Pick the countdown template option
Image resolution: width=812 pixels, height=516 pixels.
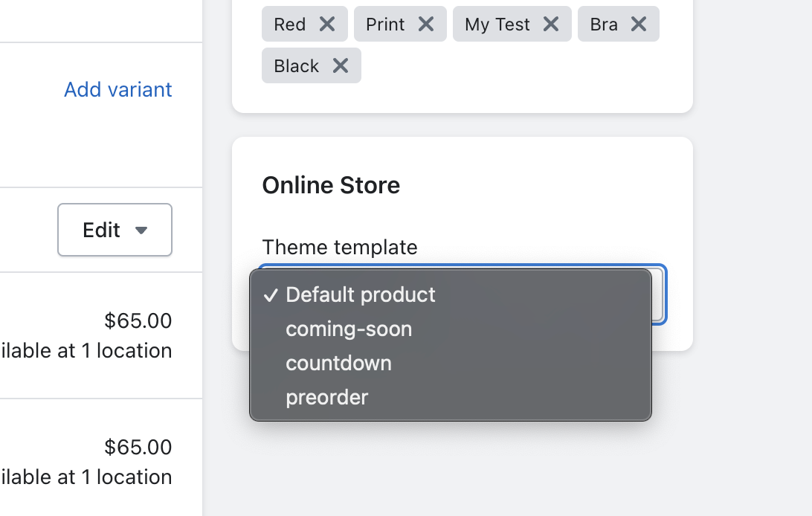(x=338, y=363)
